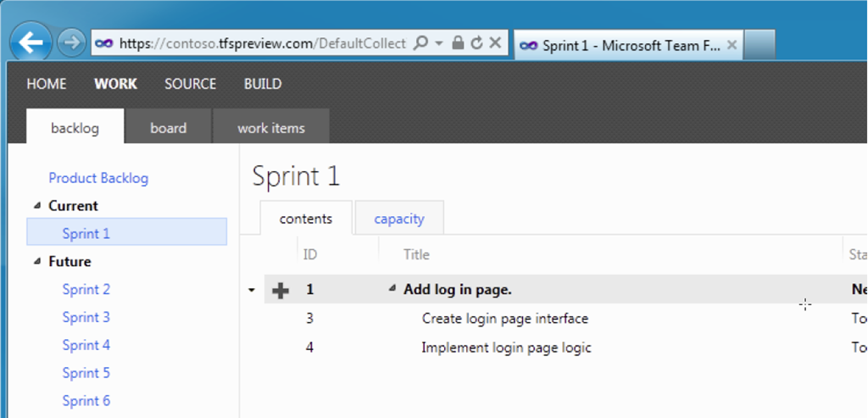Viewport: 868px width, 418px height.
Task: Click the browser Back arrow button
Action: 31,42
